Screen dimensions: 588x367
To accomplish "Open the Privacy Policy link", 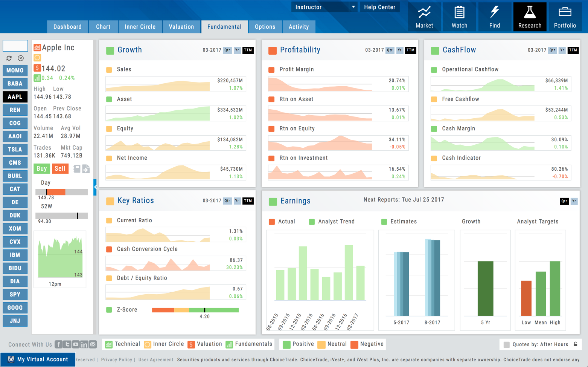I will coord(117,359).
